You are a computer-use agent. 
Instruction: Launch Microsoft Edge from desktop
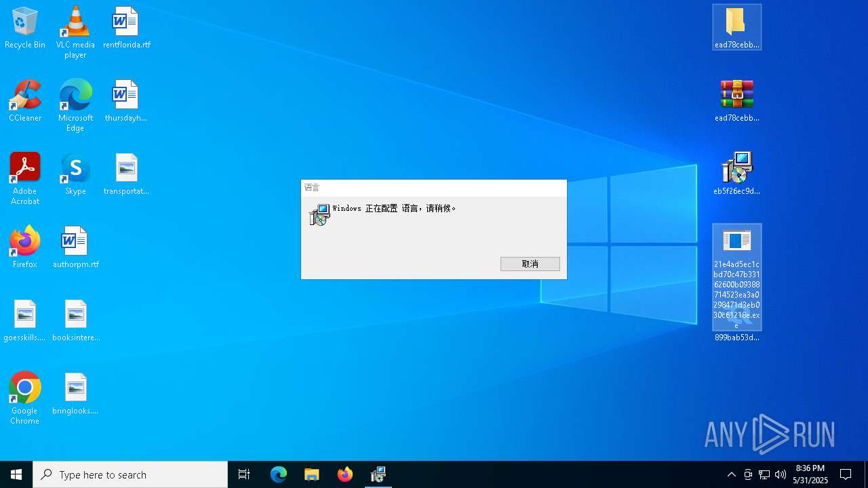[75, 106]
